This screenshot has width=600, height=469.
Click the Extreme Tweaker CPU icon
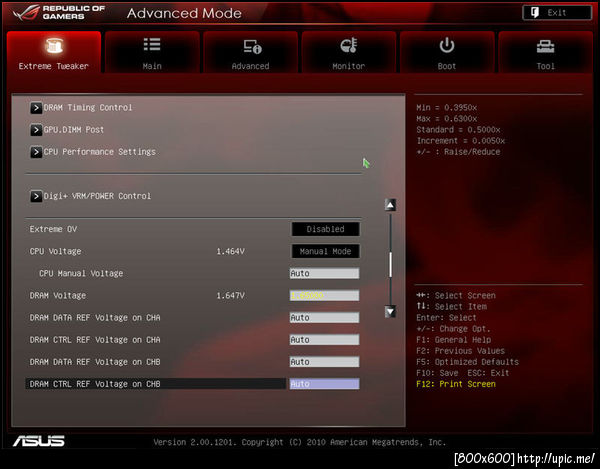tap(54, 46)
